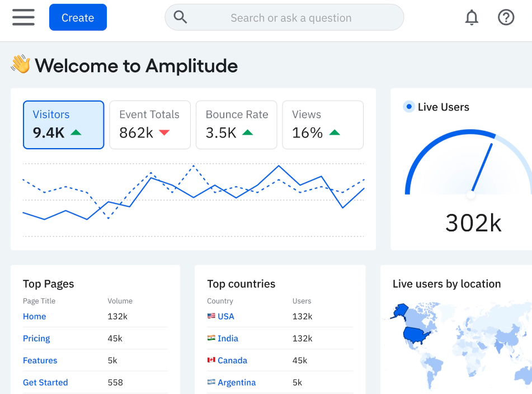Open the help question mark icon

506,17
